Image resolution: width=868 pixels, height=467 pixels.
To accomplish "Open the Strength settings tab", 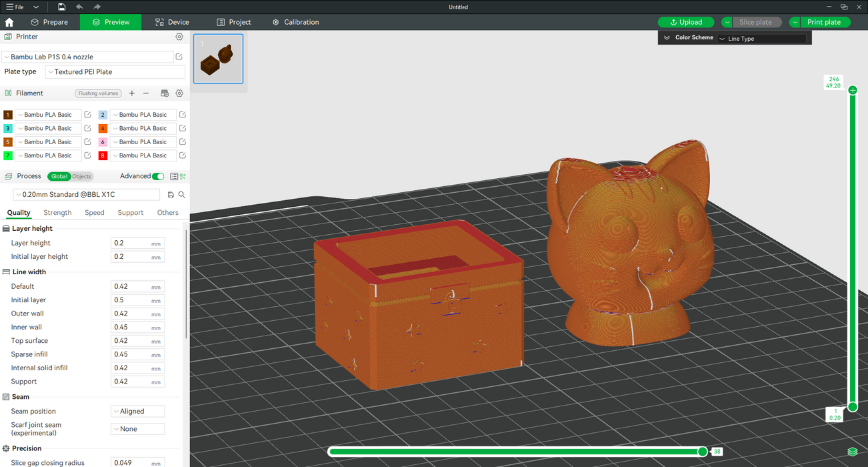I will click(x=57, y=213).
